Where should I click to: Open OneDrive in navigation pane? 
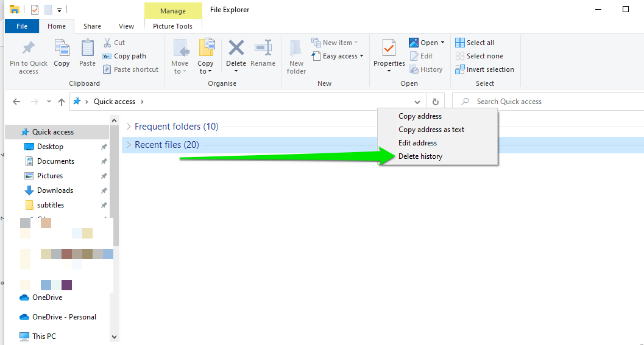click(x=48, y=298)
